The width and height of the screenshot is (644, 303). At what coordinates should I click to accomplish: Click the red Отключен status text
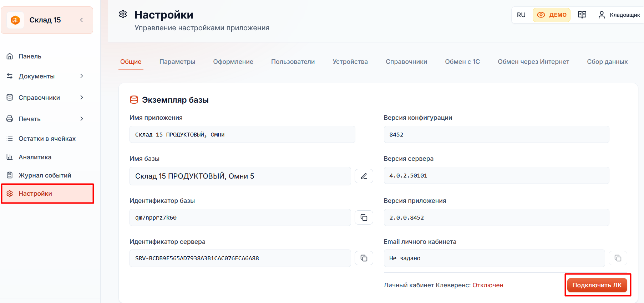(488, 285)
